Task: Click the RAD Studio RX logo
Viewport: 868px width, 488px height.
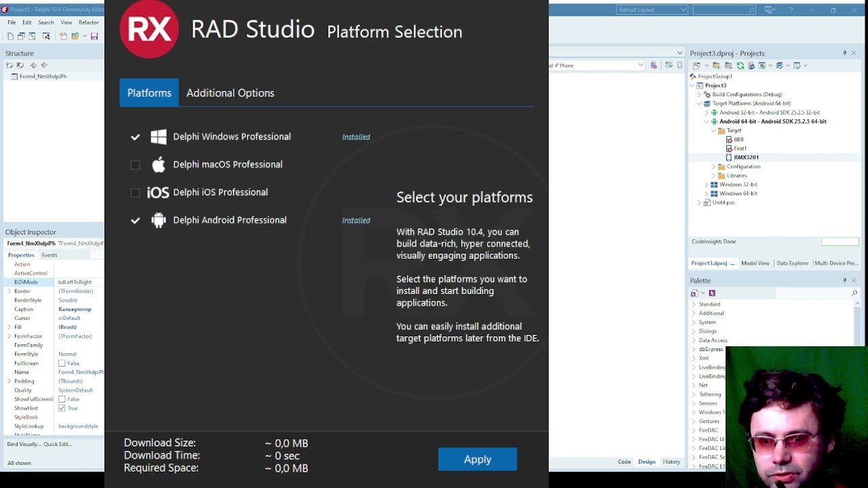Action: click(149, 28)
